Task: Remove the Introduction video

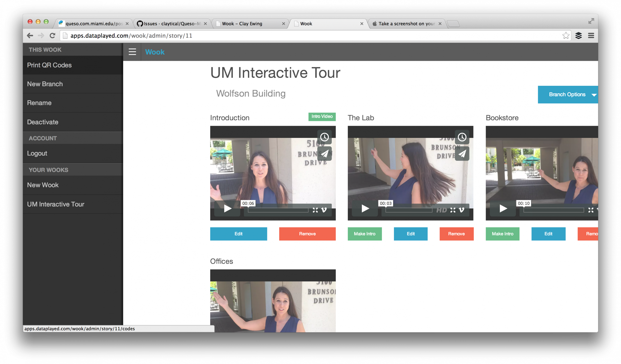Action: coord(307,234)
